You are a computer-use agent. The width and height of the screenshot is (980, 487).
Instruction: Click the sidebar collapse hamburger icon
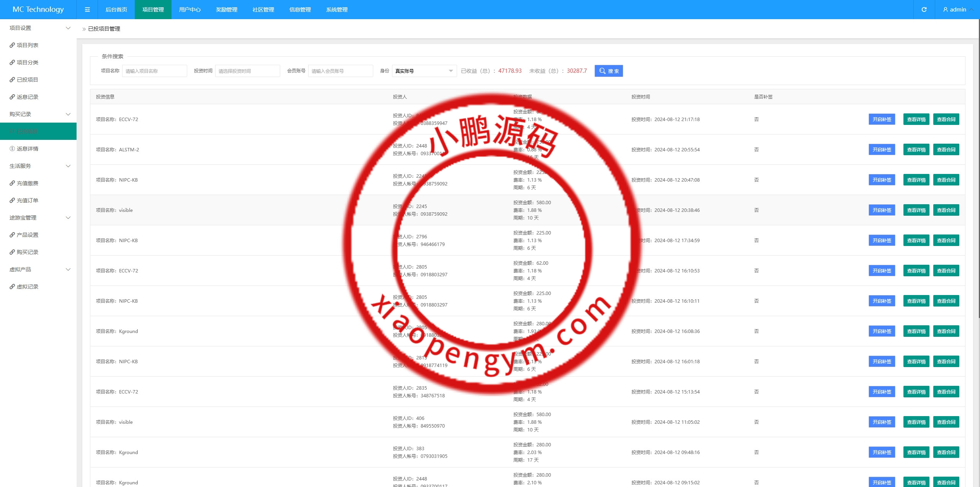tap(87, 10)
